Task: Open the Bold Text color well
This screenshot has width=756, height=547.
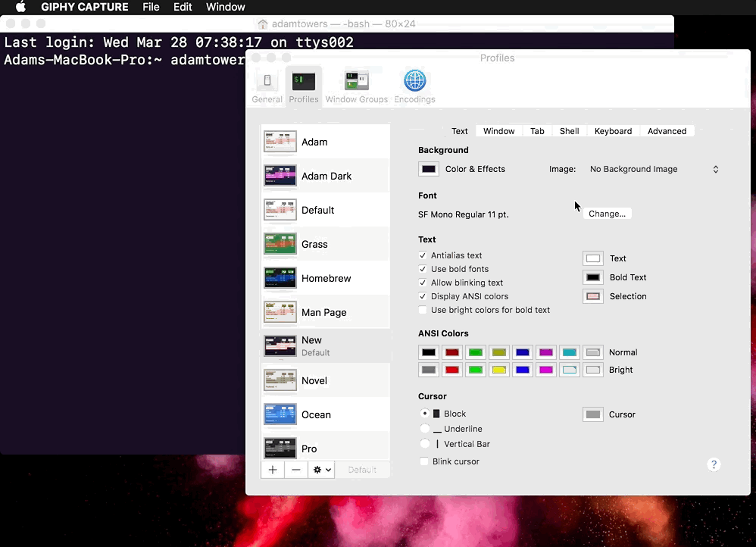Action: (x=593, y=277)
